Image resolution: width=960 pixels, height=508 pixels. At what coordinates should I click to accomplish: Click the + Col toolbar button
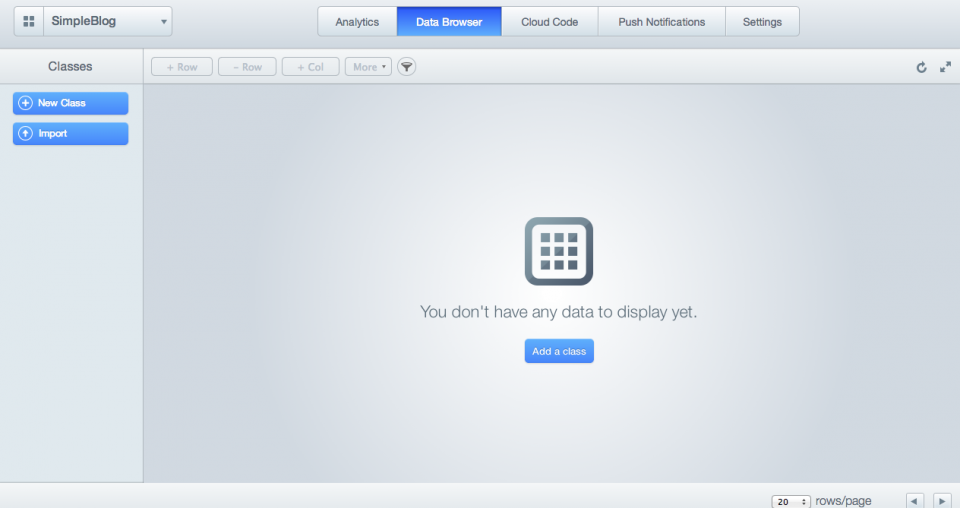point(310,67)
